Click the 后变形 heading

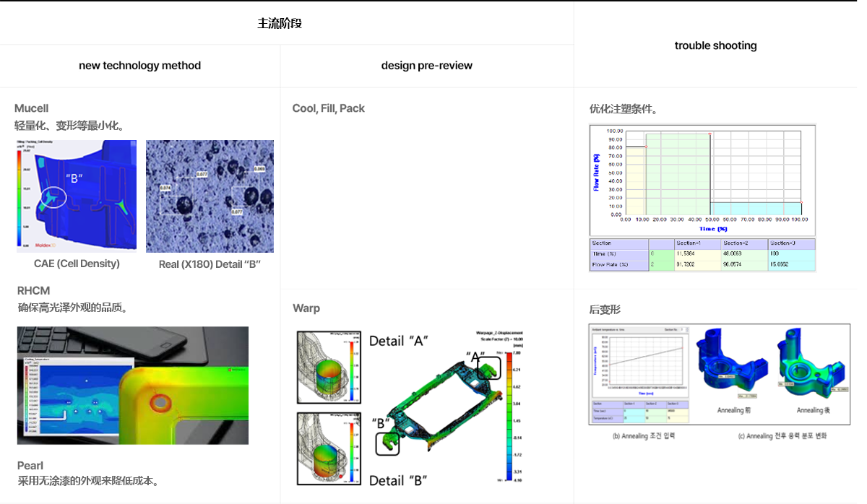point(605,310)
